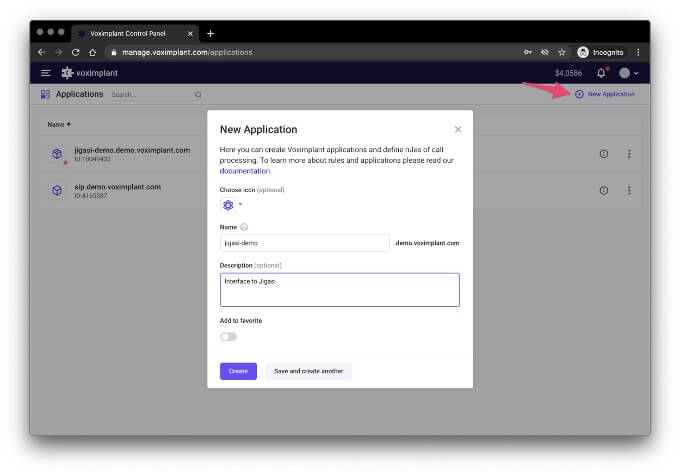The image size is (680, 475).
Task: Open more options for sip.demo row
Action: point(629,190)
